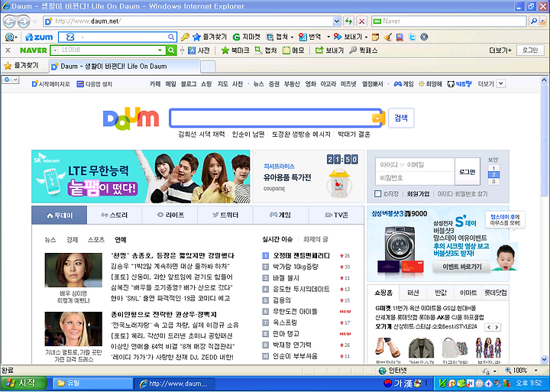This screenshot has width=550, height=392.
Task: Click the green V3 tray icon
Action: click(442, 384)
